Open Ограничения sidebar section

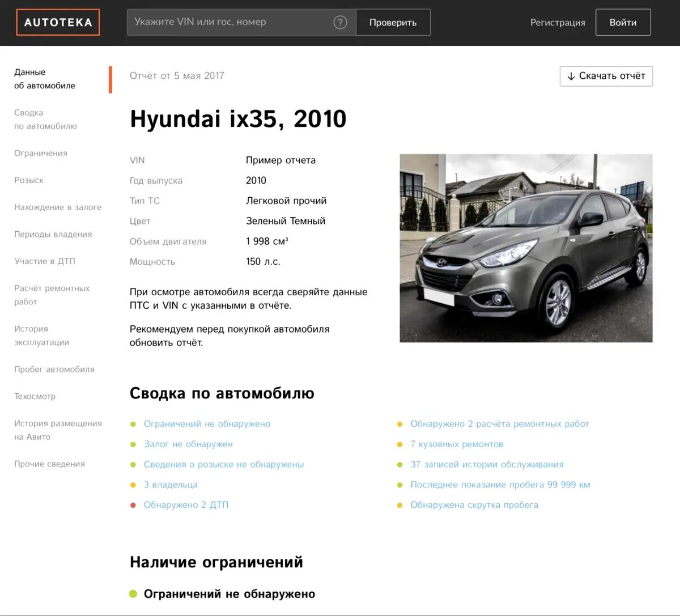tap(41, 153)
